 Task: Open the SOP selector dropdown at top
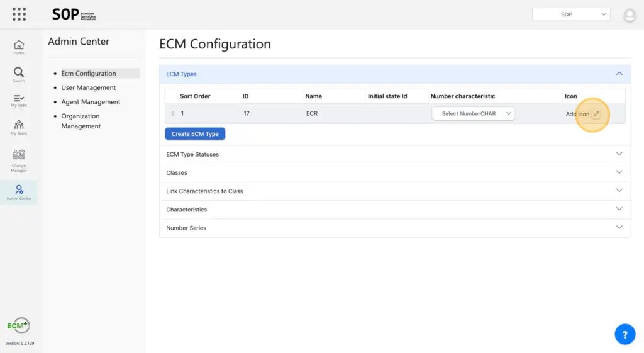(571, 14)
